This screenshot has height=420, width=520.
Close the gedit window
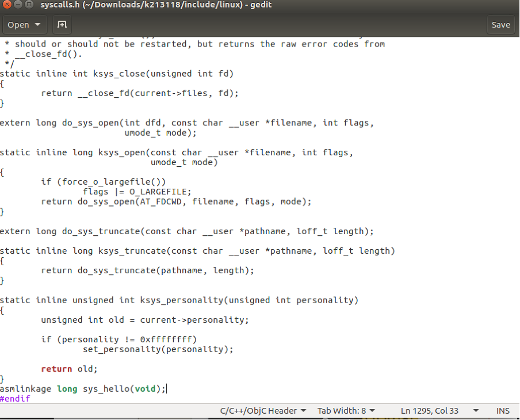7,5
